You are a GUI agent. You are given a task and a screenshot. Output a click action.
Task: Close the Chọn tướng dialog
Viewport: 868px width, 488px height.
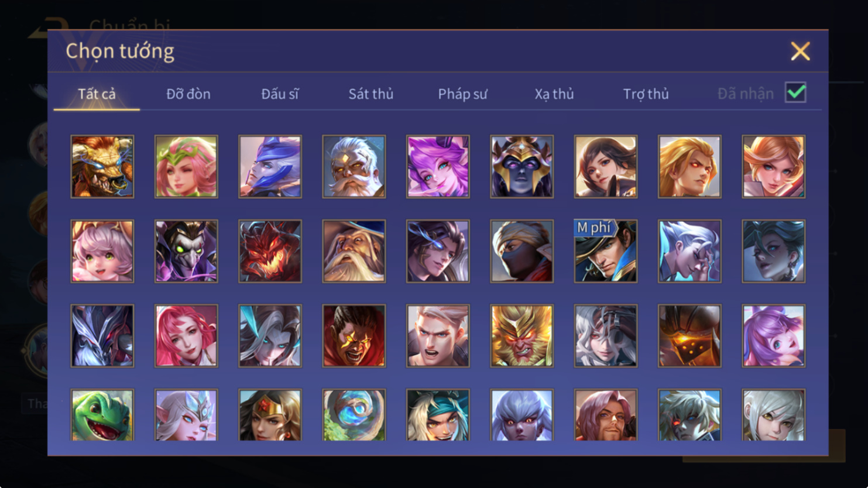pyautogui.click(x=800, y=51)
